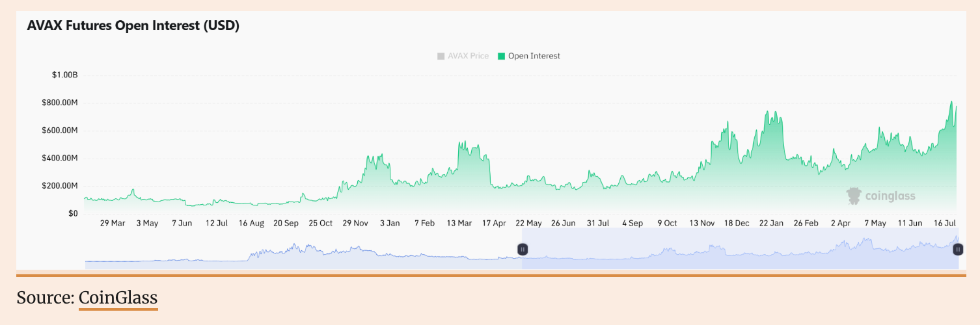
Task: Click the coinglass watermark logo
Action: click(880, 196)
